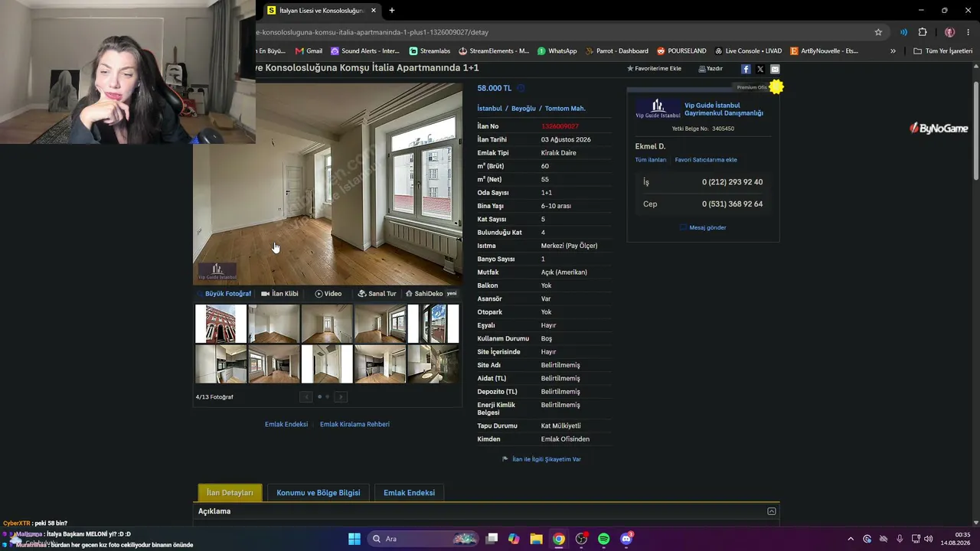Switch to the İlan Detayları tab
Viewport: 980px width, 551px height.
(x=230, y=493)
